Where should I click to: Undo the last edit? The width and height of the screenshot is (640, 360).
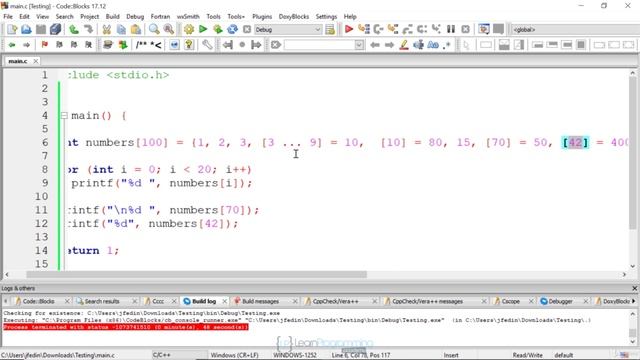tap(73, 29)
